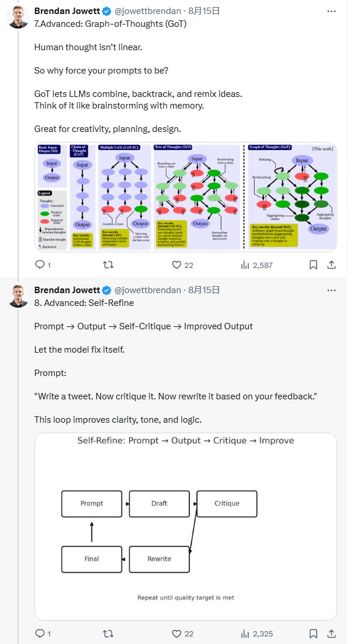Like the Graph-of-Thoughts tweet
The height and width of the screenshot is (644, 357).
[177, 265]
